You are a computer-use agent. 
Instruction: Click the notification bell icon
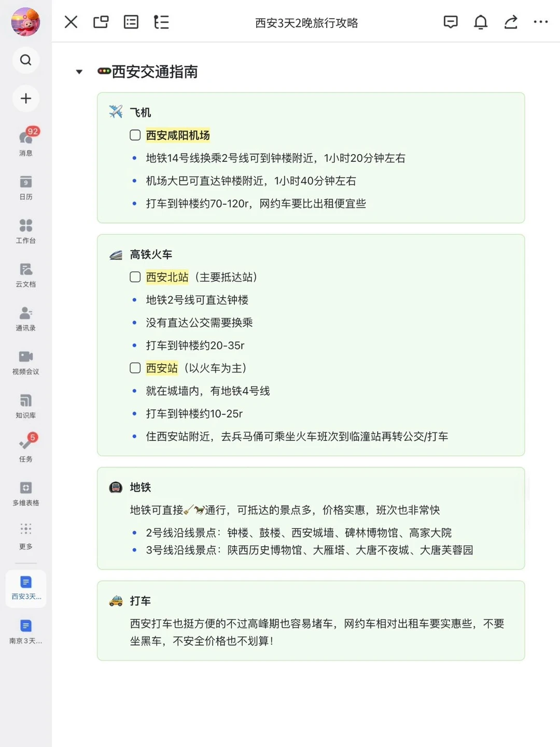point(481,22)
